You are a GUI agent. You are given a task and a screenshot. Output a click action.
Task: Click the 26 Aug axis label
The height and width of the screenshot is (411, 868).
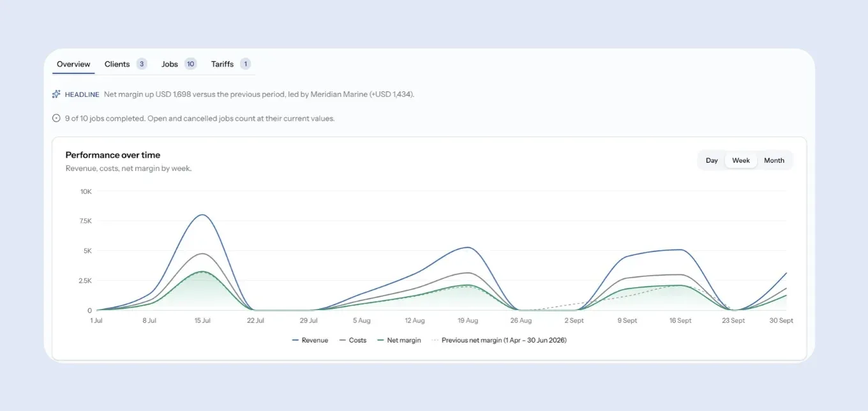[521, 321]
